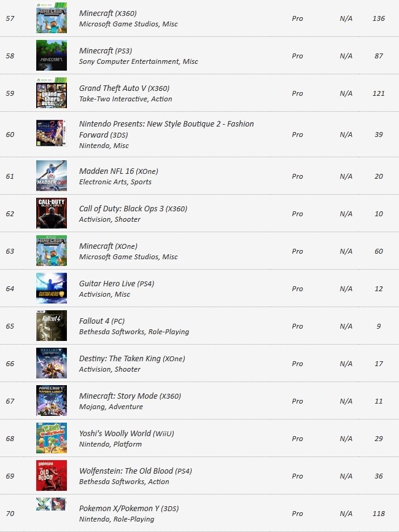Click the Pokemon X/Pokemon Y (3DS) title
Viewport: 399px width, 532px height.
pyautogui.click(x=129, y=508)
